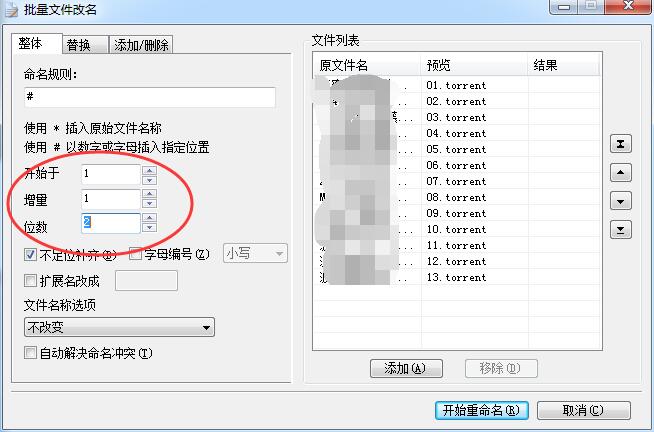Enable the 字母编号 checkbox

click(135, 254)
